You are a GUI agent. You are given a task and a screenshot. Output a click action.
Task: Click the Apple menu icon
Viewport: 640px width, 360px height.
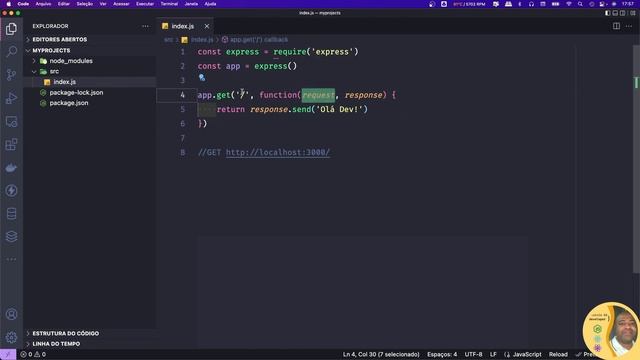[8, 4]
